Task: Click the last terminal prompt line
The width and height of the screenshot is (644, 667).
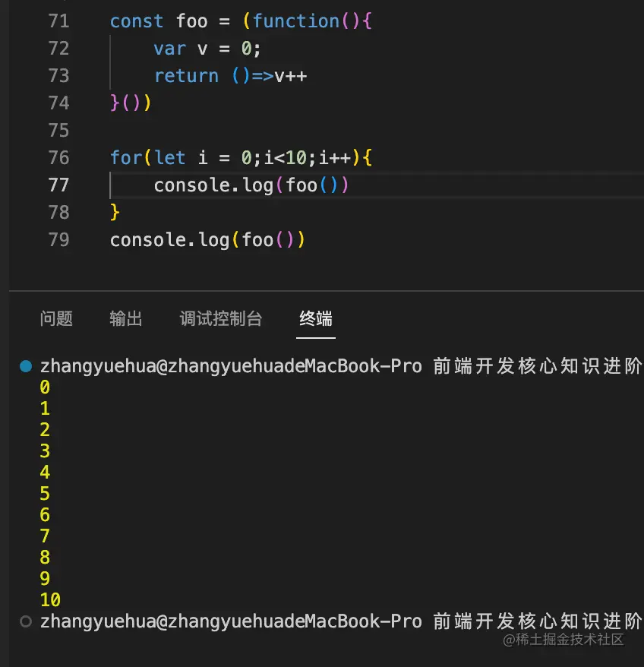Action: click(x=341, y=621)
